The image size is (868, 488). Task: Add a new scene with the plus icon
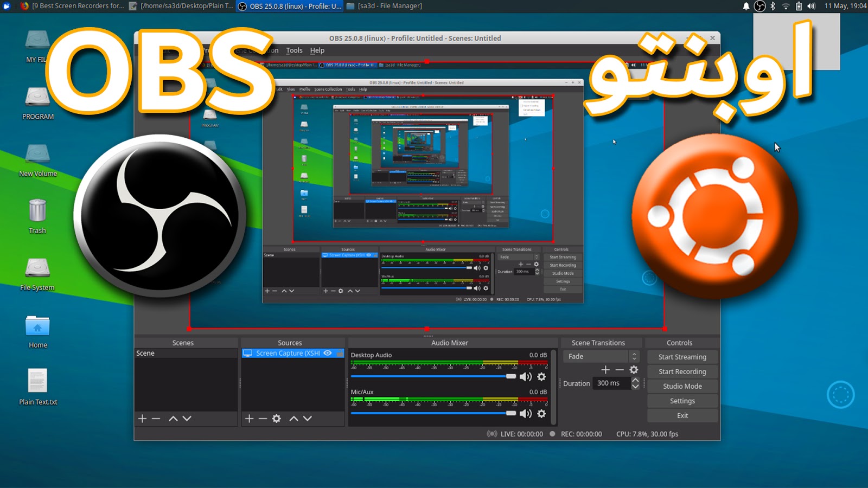pos(142,419)
